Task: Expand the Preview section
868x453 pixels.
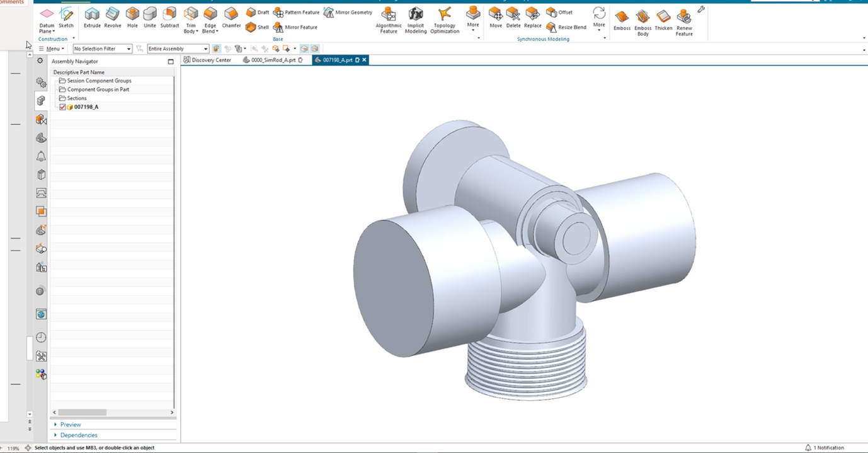Action: (70, 425)
